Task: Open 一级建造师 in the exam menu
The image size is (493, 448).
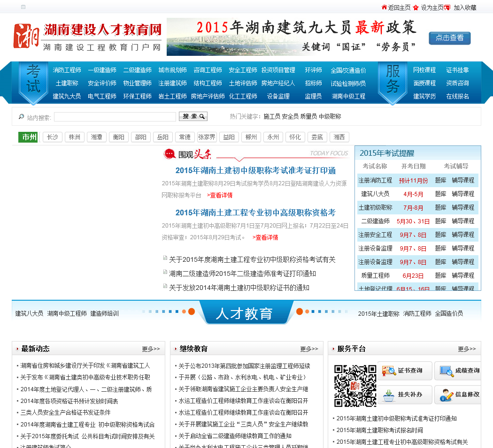Action: [x=102, y=70]
